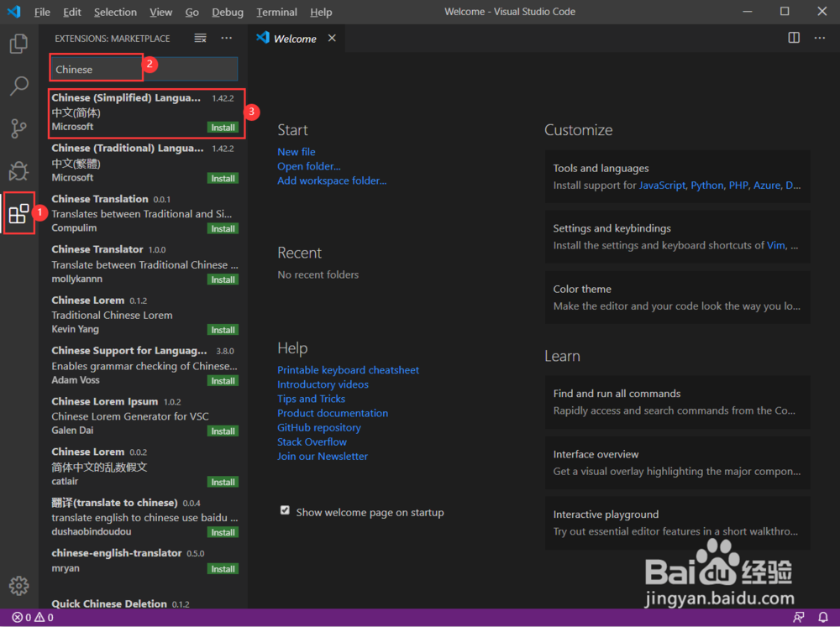
Task: Install Chinese Translator by mollykannn
Action: (x=223, y=280)
